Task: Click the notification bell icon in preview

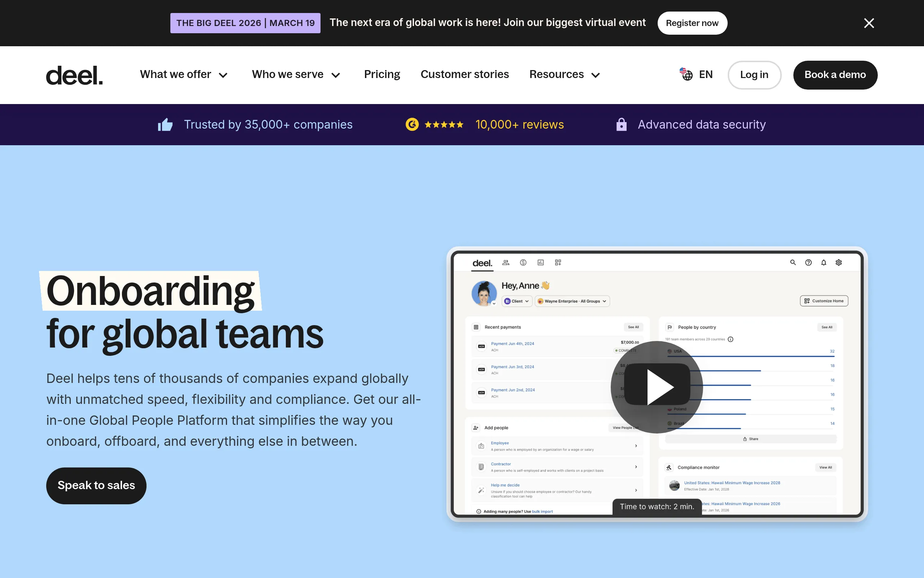Action: coord(824,263)
